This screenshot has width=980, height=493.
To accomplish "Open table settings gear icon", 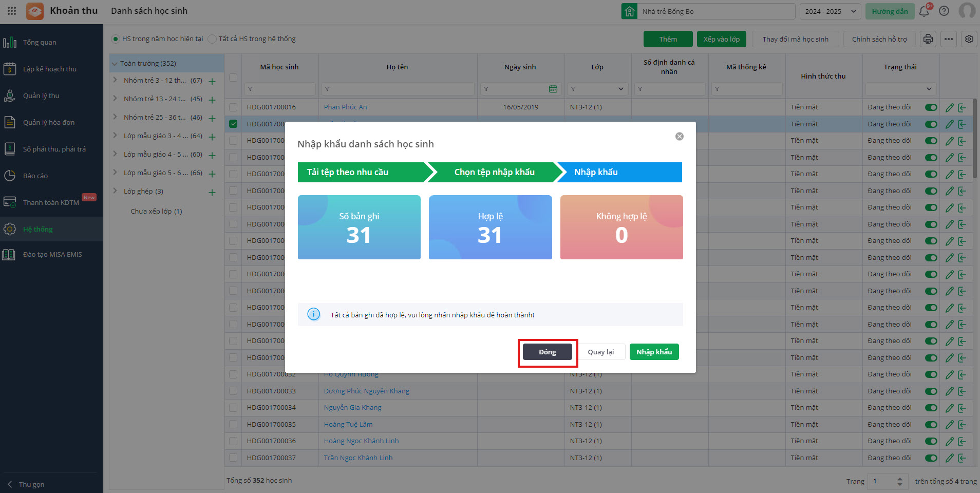I will pos(969,39).
